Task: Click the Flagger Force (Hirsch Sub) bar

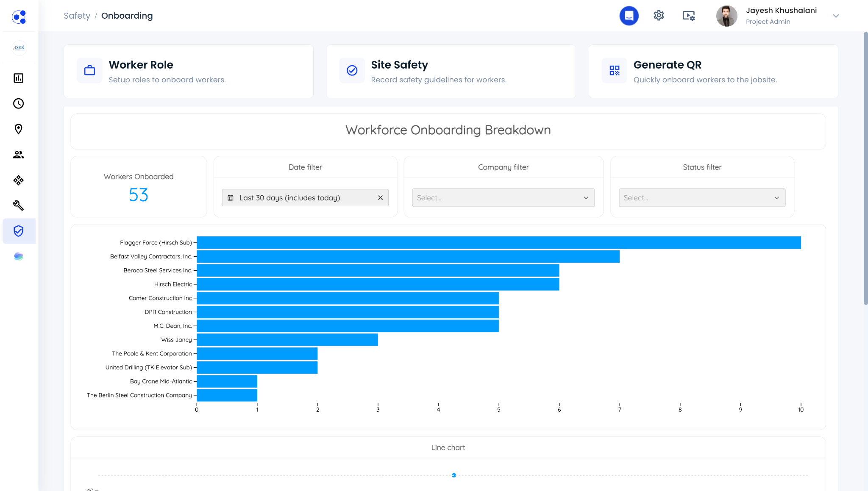Action: pyautogui.click(x=499, y=243)
